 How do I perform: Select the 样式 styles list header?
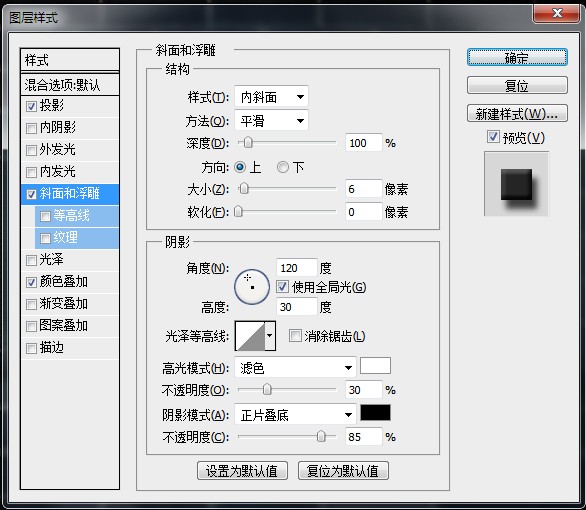[x=70, y=60]
